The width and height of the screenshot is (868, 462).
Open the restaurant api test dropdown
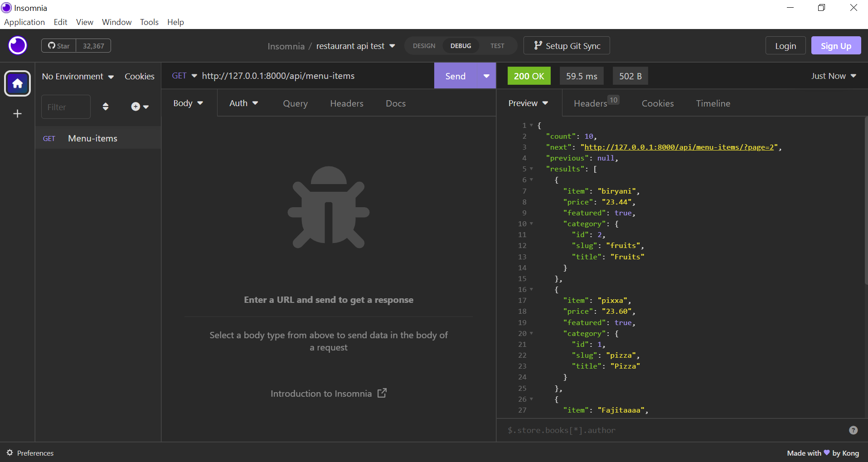355,46
